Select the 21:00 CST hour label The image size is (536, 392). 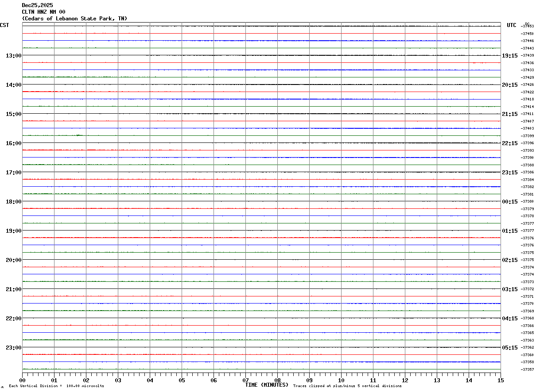pyautogui.click(x=13, y=289)
